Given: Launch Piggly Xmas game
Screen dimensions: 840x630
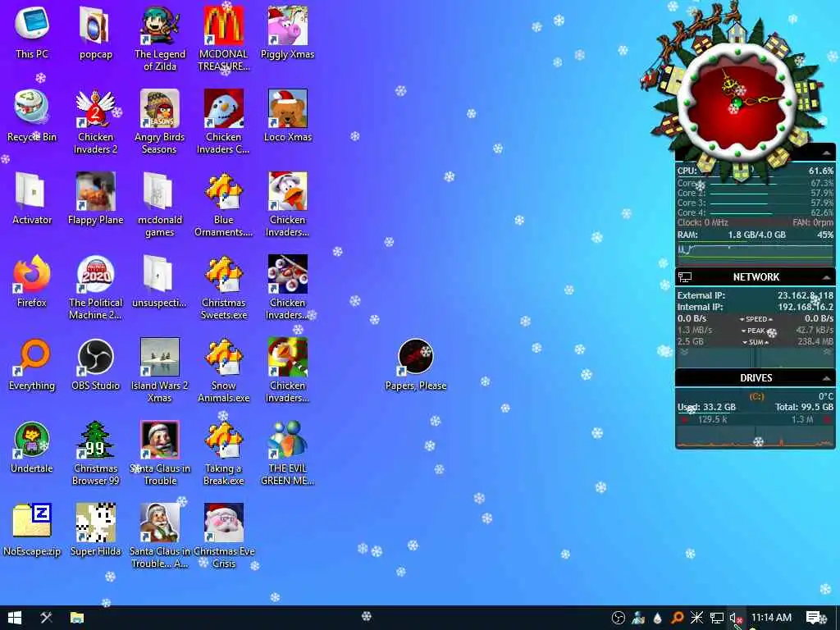Looking at the screenshot, I should [x=288, y=32].
